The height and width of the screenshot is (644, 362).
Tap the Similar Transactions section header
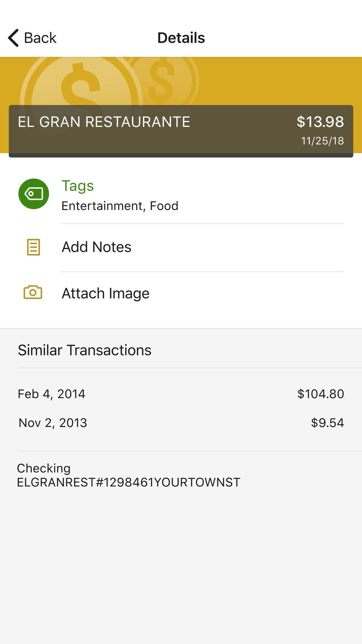click(85, 350)
